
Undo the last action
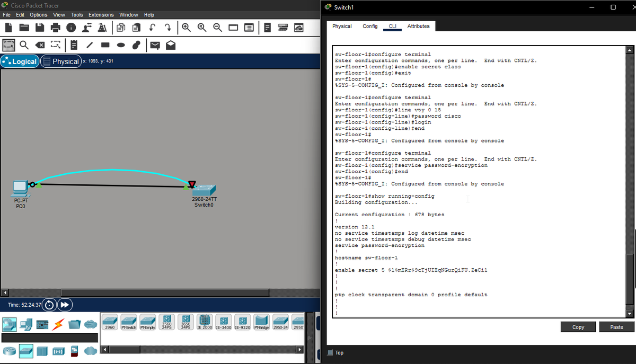click(152, 27)
